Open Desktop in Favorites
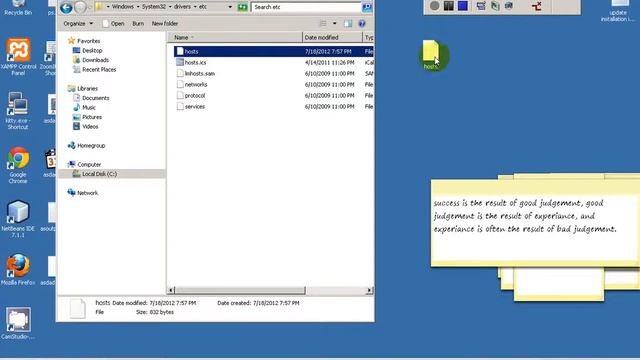640x360 pixels. (87, 51)
